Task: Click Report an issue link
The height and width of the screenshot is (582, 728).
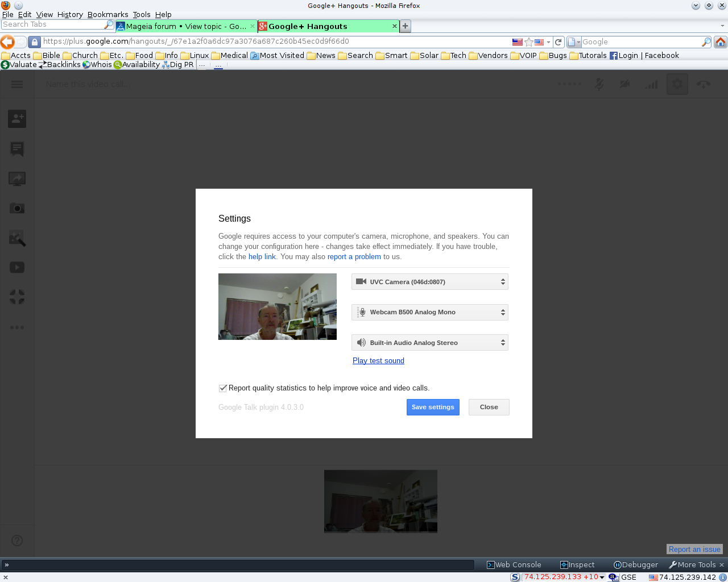Action: [x=694, y=549]
